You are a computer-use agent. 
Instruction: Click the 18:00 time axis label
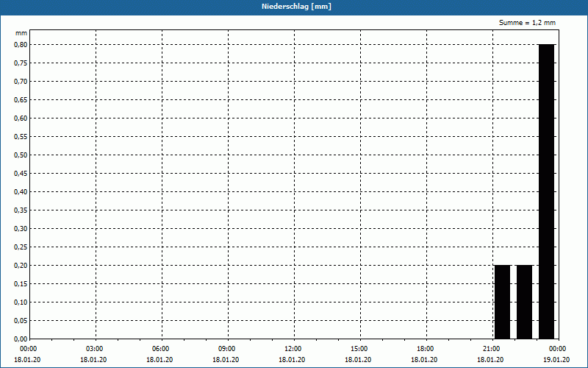(425, 349)
